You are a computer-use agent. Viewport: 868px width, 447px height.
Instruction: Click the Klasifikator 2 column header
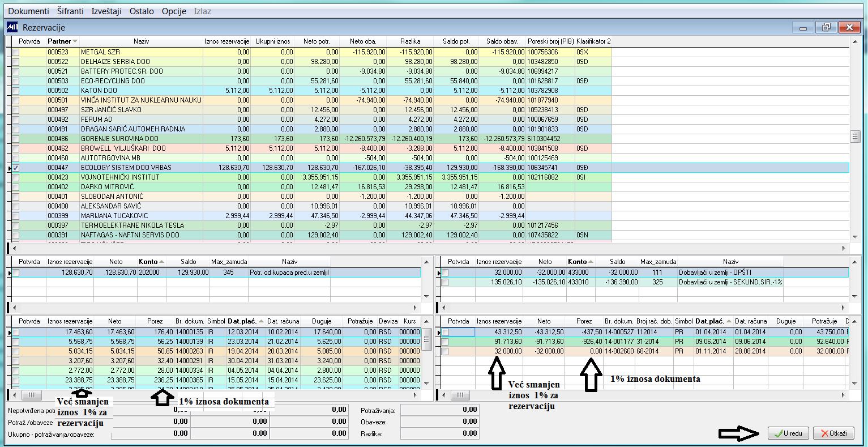(x=593, y=41)
